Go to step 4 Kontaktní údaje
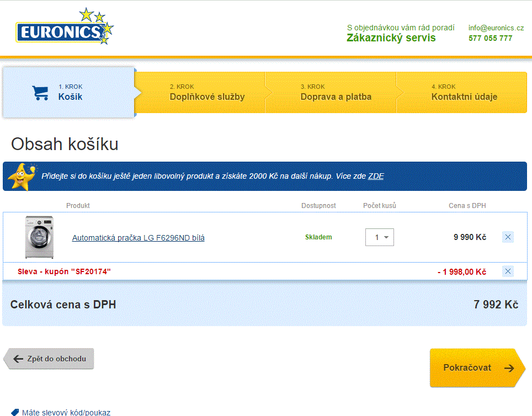 (461, 92)
